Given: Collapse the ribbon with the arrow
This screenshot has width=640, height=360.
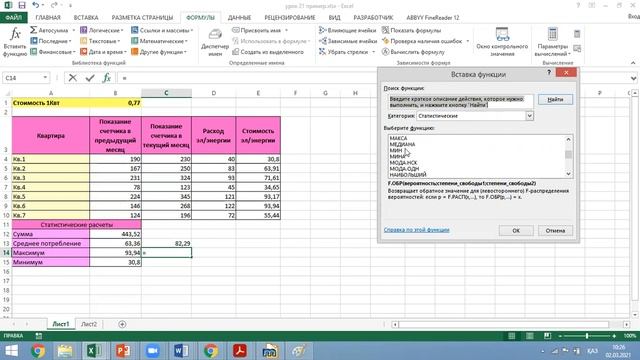Looking at the screenshot, I should 633,63.
